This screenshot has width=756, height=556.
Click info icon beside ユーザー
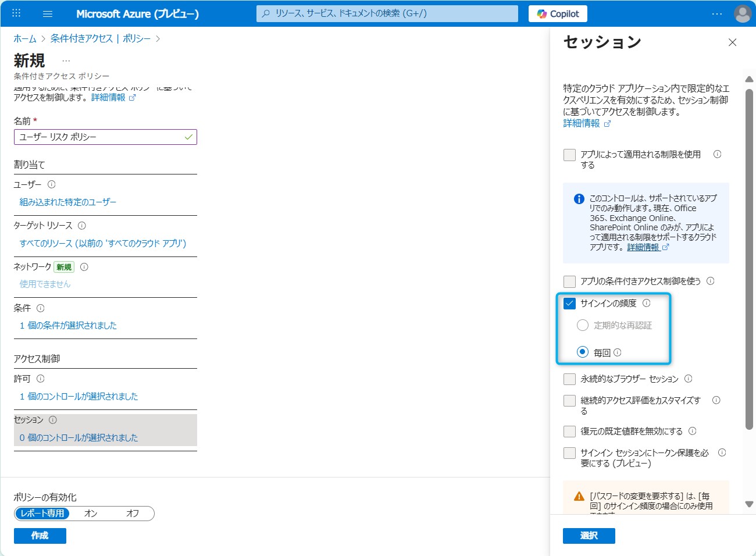52,184
